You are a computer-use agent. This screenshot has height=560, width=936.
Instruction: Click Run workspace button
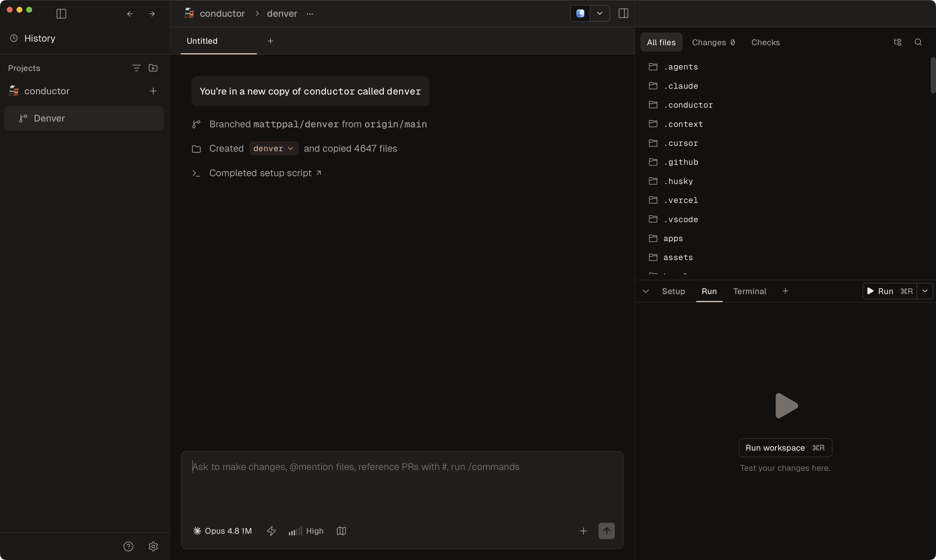click(x=785, y=447)
